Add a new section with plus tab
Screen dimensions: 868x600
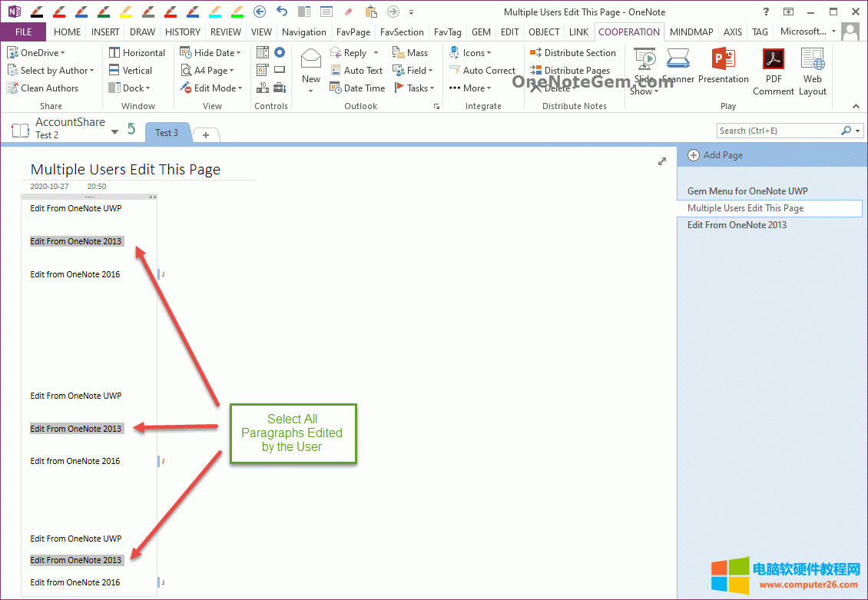point(206,134)
